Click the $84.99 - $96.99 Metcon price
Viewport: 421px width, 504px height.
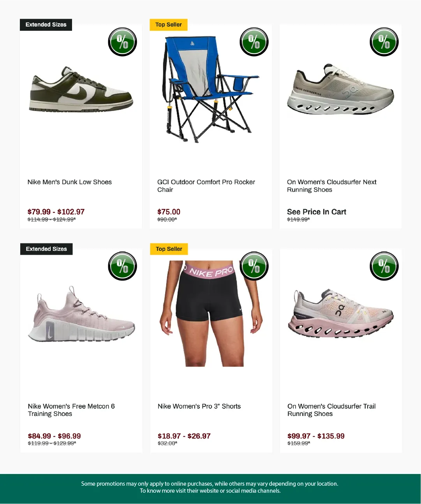[55, 436]
